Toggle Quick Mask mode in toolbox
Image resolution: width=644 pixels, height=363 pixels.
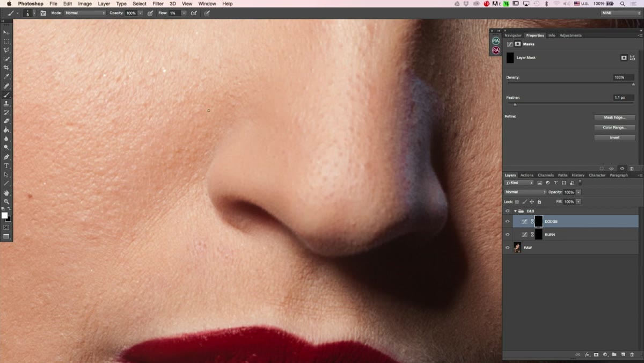pyautogui.click(x=6, y=227)
